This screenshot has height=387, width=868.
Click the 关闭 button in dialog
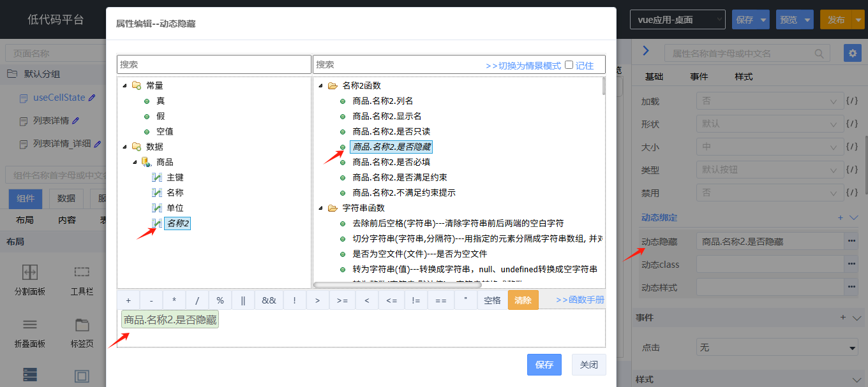coord(589,365)
